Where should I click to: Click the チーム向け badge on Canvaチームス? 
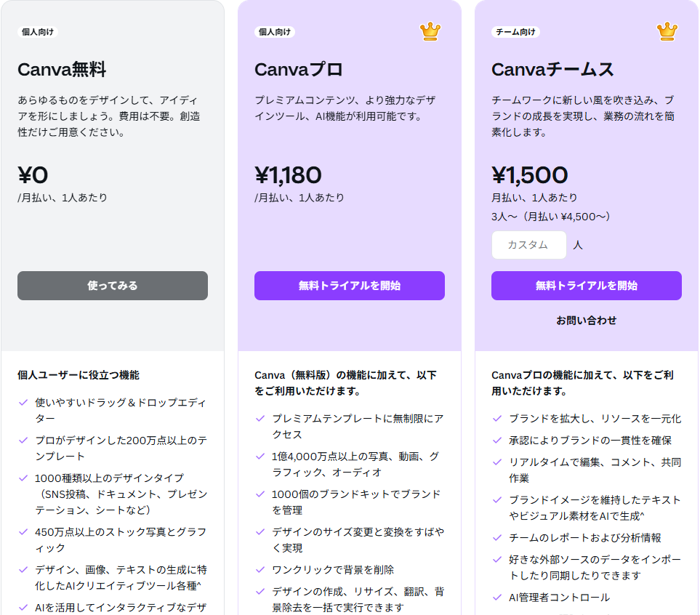(515, 32)
